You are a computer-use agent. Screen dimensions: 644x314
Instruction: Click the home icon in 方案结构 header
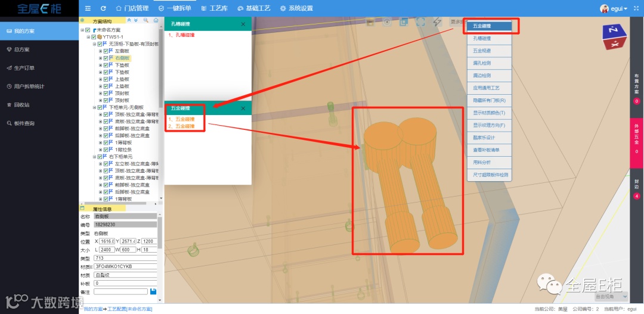(156, 20)
